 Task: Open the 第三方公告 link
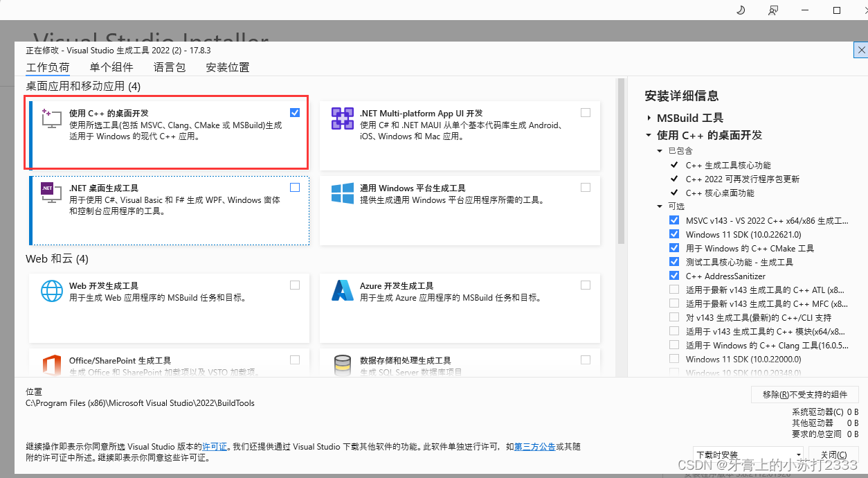pos(534,447)
